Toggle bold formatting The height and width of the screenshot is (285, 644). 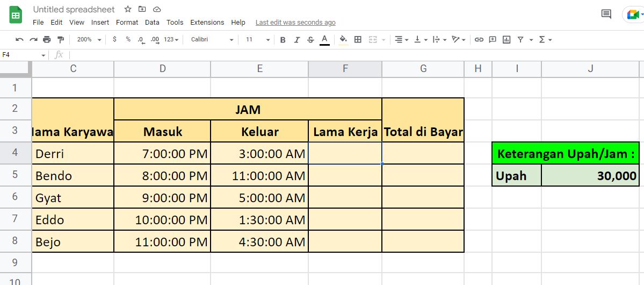[x=283, y=39]
